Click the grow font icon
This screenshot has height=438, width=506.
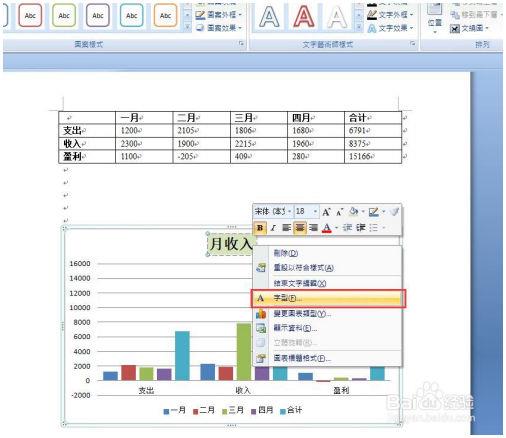[x=326, y=212]
